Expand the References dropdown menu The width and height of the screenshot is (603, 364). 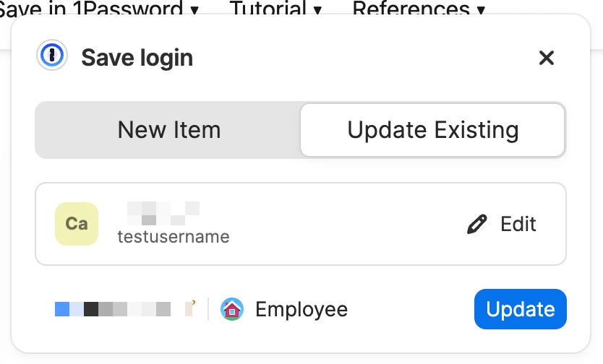pyautogui.click(x=419, y=8)
